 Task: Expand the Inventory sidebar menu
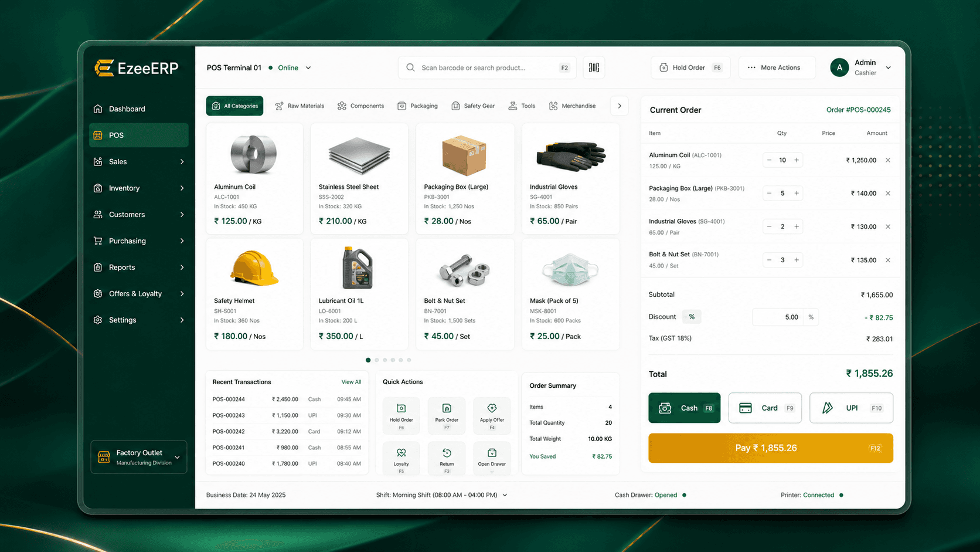[x=139, y=188]
